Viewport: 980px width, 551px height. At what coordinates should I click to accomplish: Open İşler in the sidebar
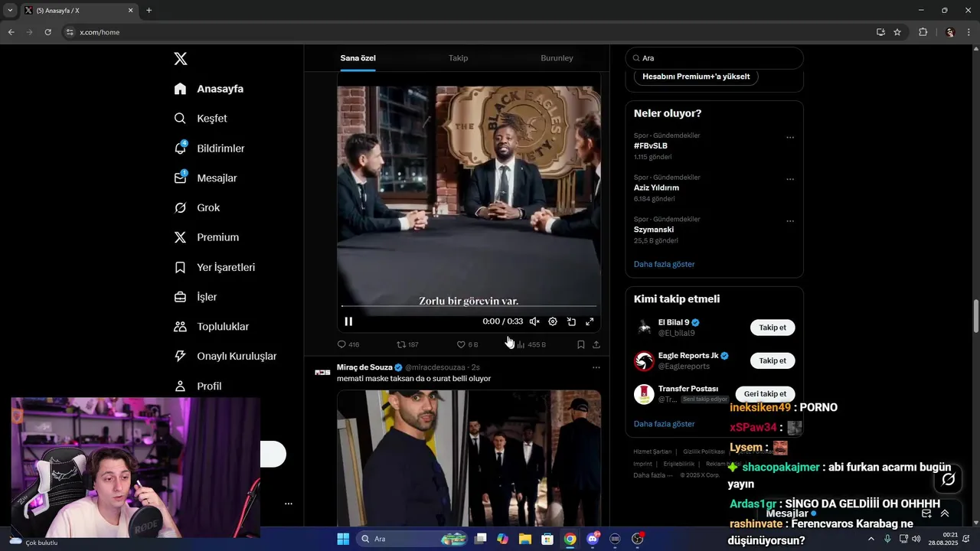pyautogui.click(x=196, y=297)
